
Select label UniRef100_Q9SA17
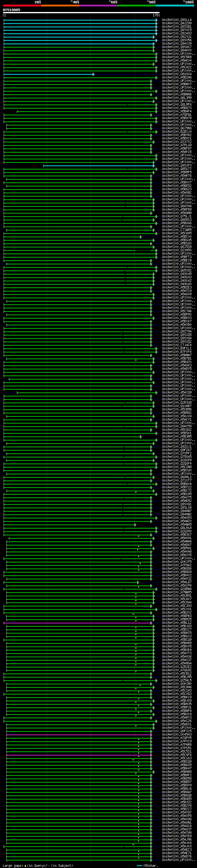coord(177,47)
